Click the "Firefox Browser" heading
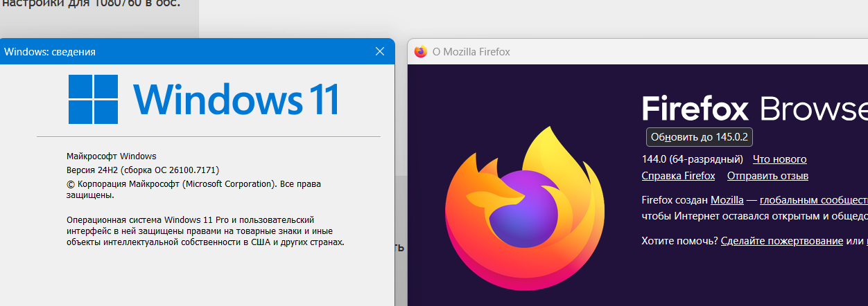This screenshot has width=868, height=306. click(754, 109)
